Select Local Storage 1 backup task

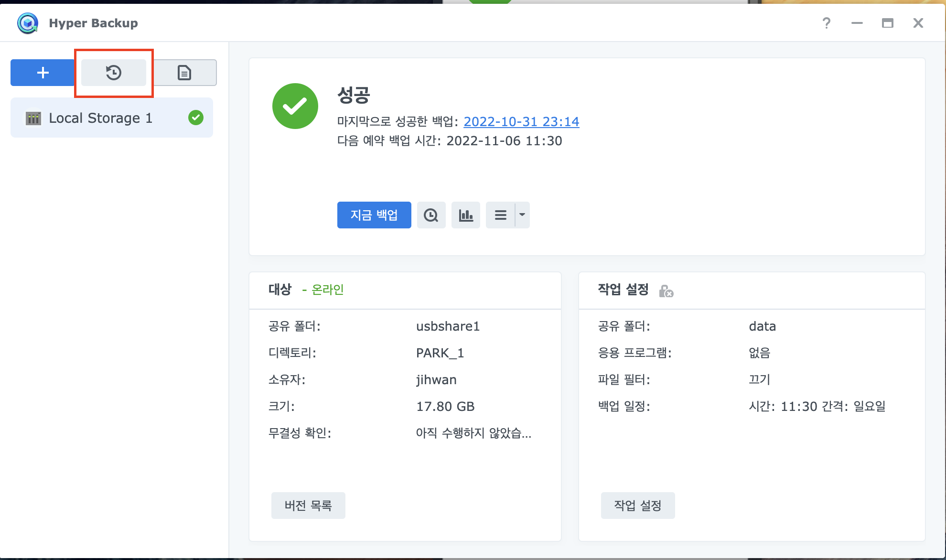click(x=100, y=118)
